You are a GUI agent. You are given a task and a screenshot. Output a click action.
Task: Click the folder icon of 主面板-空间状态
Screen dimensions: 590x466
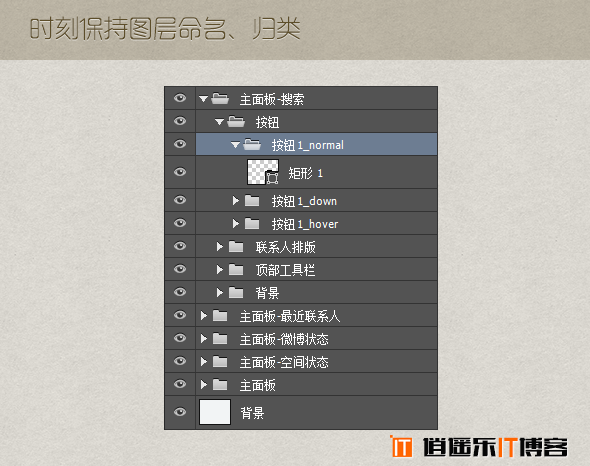pos(220,361)
